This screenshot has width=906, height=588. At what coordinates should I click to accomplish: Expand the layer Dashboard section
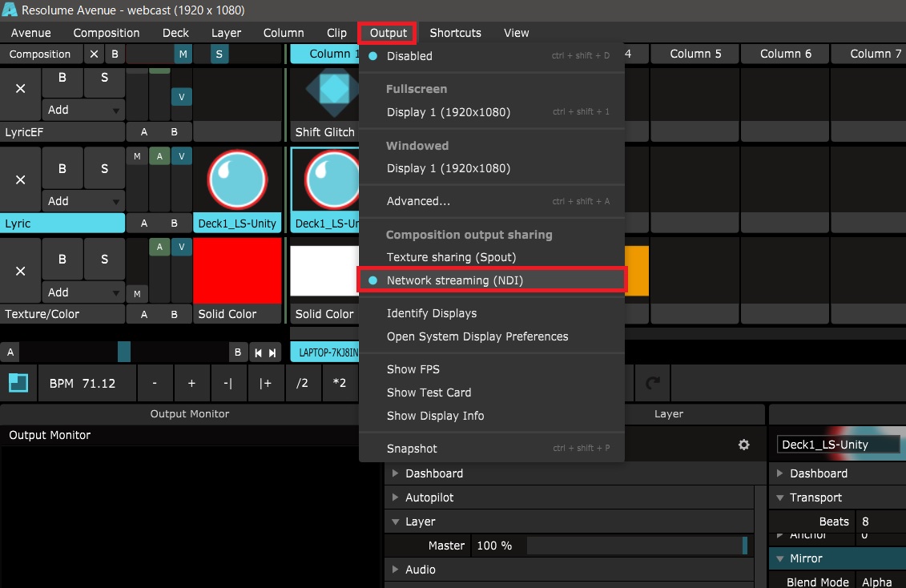click(x=395, y=473)
